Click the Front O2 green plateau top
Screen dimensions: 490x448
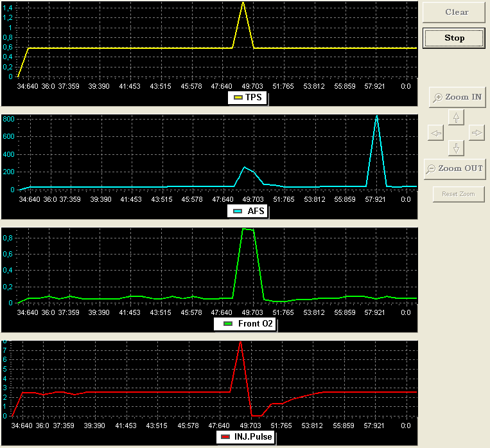[247, 229]
